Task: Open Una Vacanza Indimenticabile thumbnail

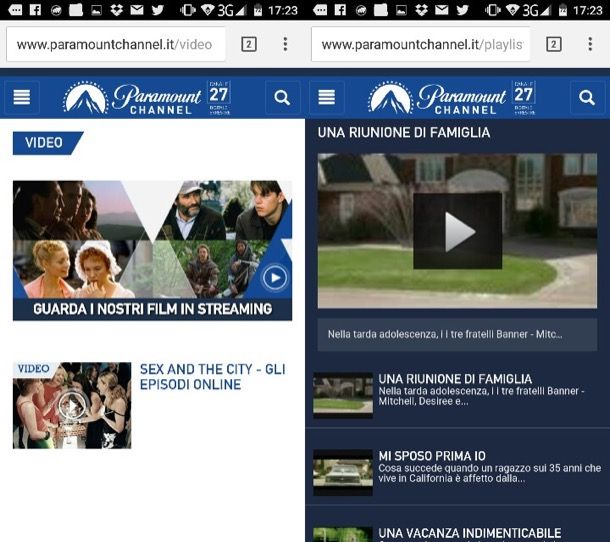Action: (343, 535)
